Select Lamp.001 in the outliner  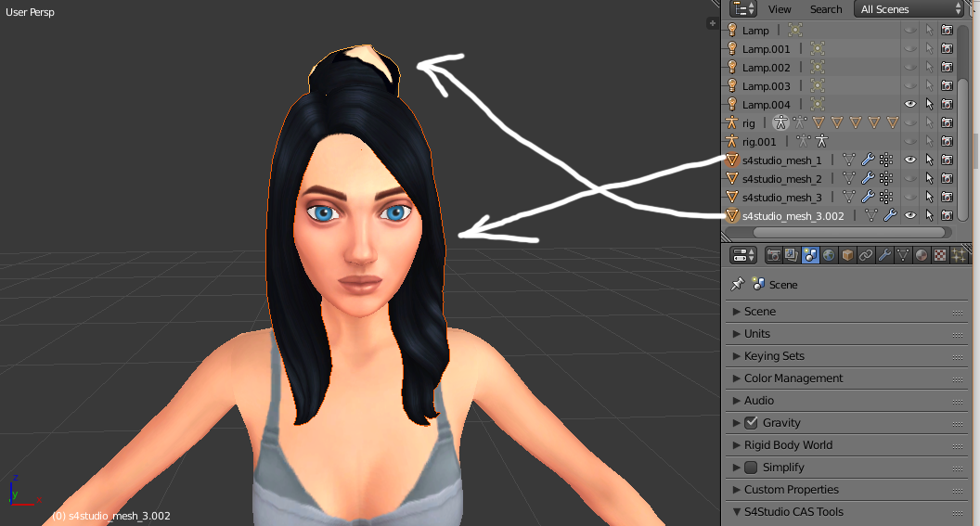click(767, 49)
